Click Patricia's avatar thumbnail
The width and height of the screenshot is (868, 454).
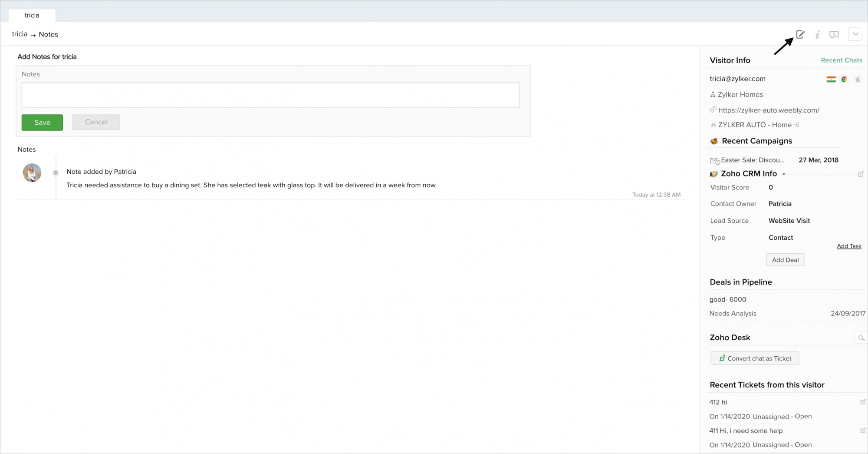(32, 172)
